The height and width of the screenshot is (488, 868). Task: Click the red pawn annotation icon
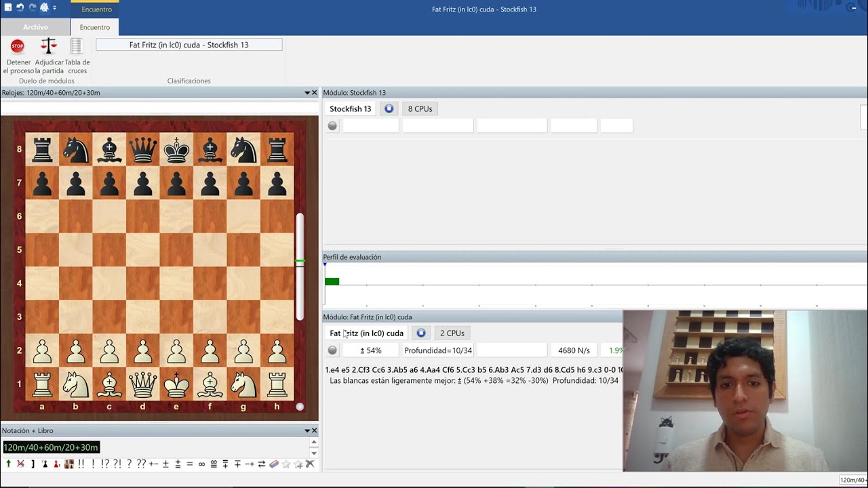click(56, 464)
